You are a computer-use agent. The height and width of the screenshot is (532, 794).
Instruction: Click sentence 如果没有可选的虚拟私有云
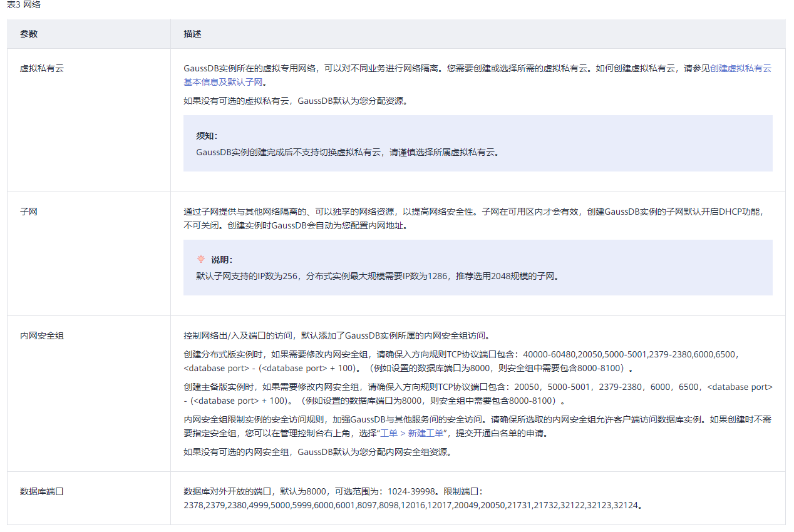[x=296, y=100]
